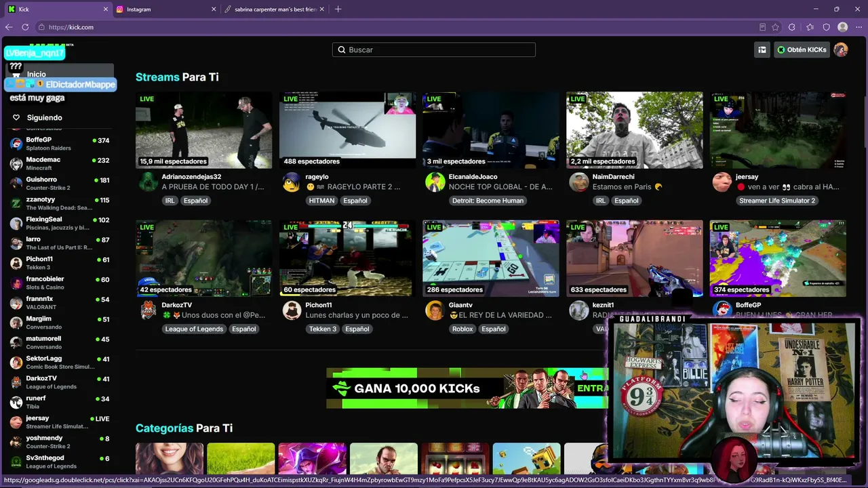Screen dimensions: 868x488
Task: Open Giaantv's stream thumbnail with 286 espectadores
Action: [491, 258]
